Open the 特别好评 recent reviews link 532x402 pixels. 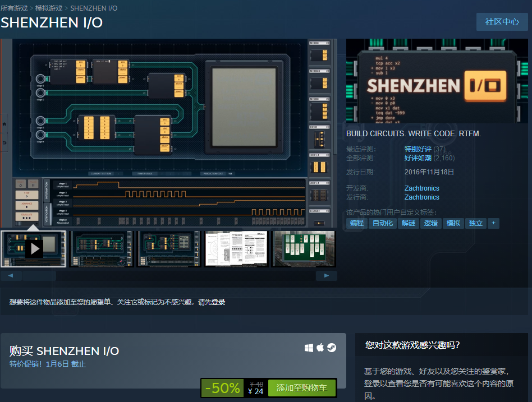(418, 149)
